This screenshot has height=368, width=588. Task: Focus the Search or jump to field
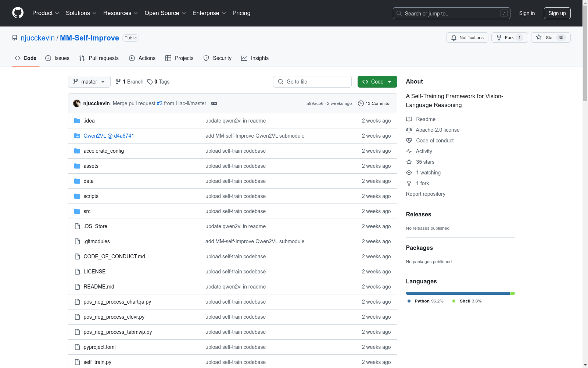click(x=452, y=13)
